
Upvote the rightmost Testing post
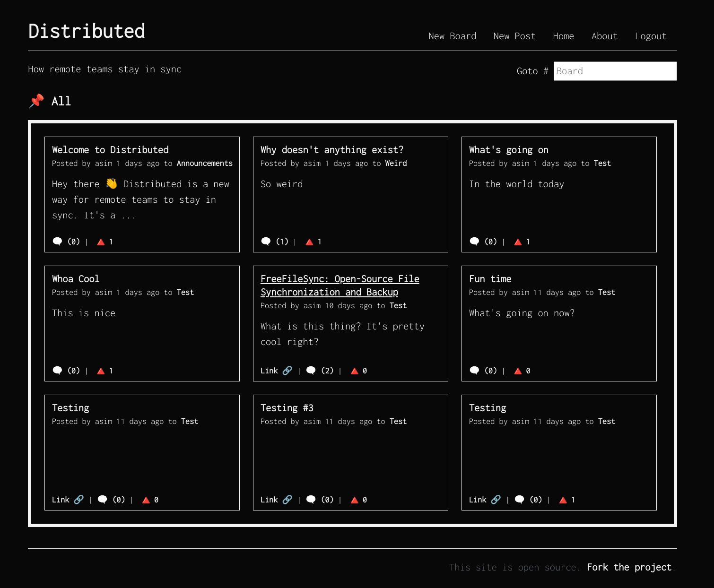pos(563,500)
